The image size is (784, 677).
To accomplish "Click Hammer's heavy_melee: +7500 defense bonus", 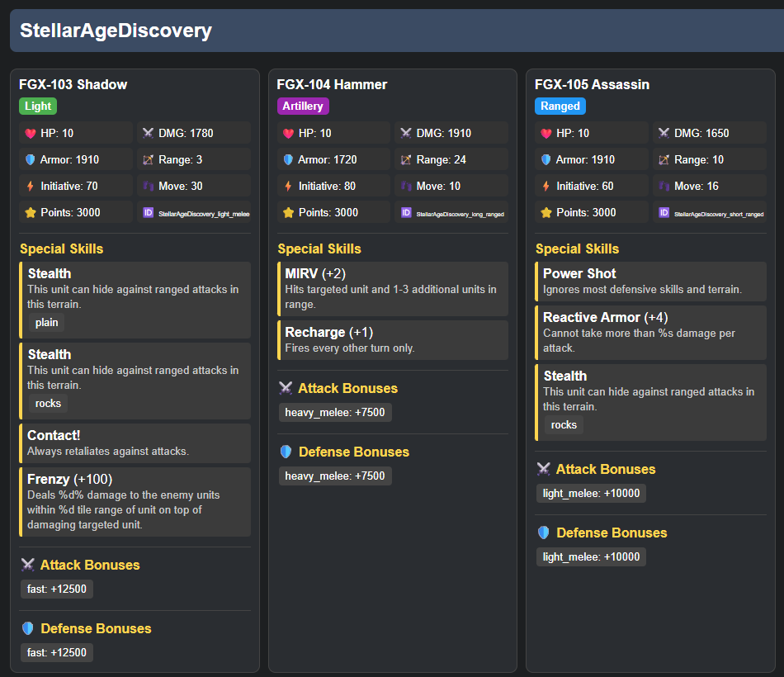I will point(335,476).
